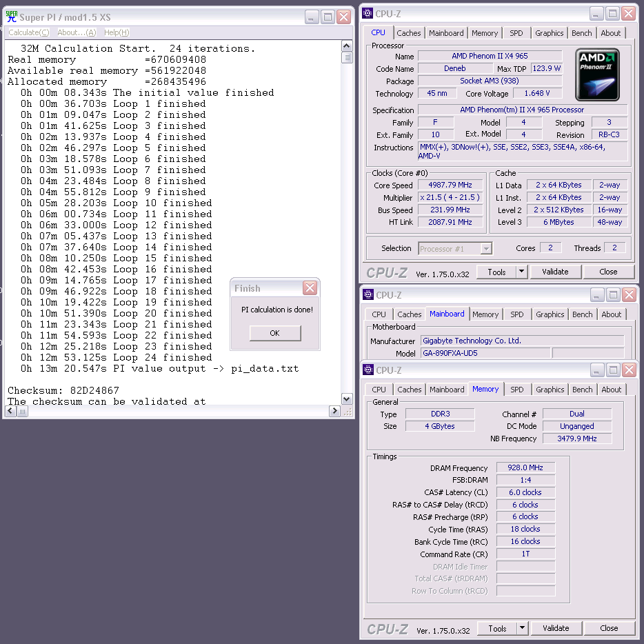This screenshot has width=644, height=644.
Task: Select CPU tab in Mainboard CPU-Z window
Action: (x=379, y=314)
